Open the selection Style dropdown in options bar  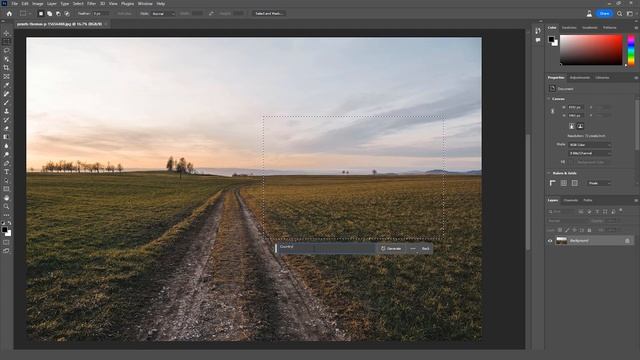coord(163,13)
